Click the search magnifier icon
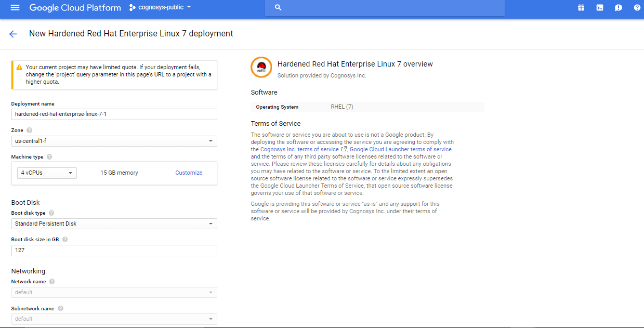Image resolution: width=644 pixels, height=328 pixels. (278, 8)
